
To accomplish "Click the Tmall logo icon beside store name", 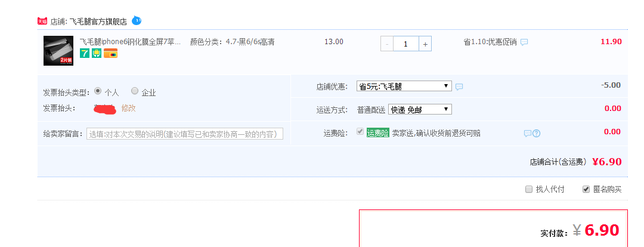I will coord(42,21).
